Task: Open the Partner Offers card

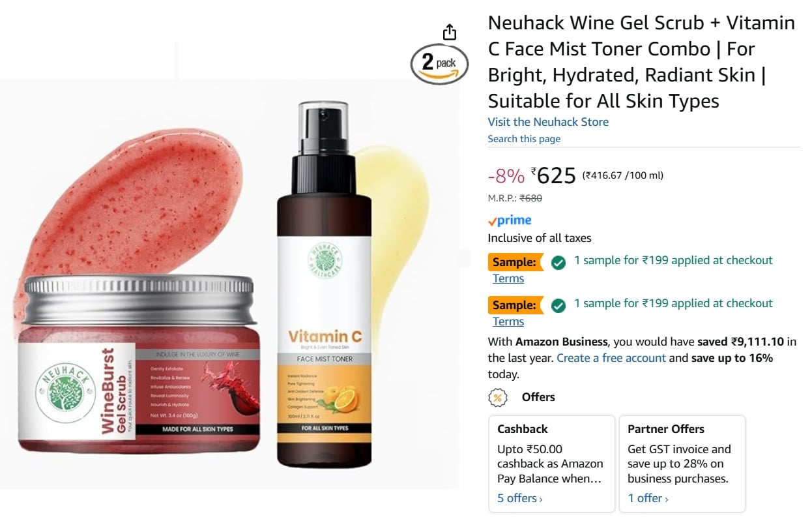Action: click(682, 464)
